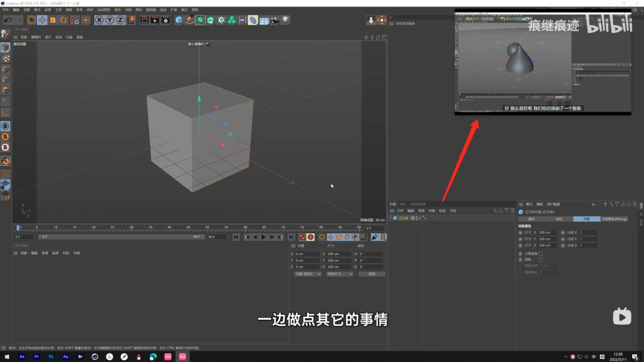Screen dimensions: 644x362
Task: Switch to 坐标 tab in attributes
Action: point(559,219)
